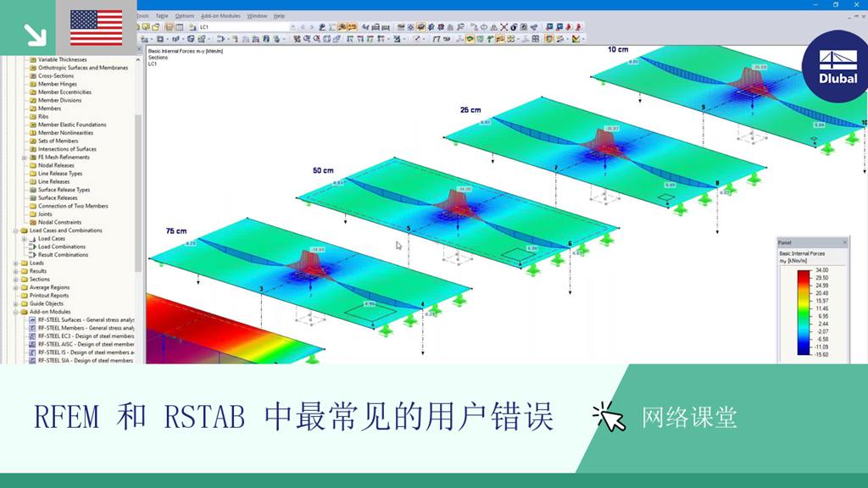Click the last red arrow export icon

tap(579, 26)
